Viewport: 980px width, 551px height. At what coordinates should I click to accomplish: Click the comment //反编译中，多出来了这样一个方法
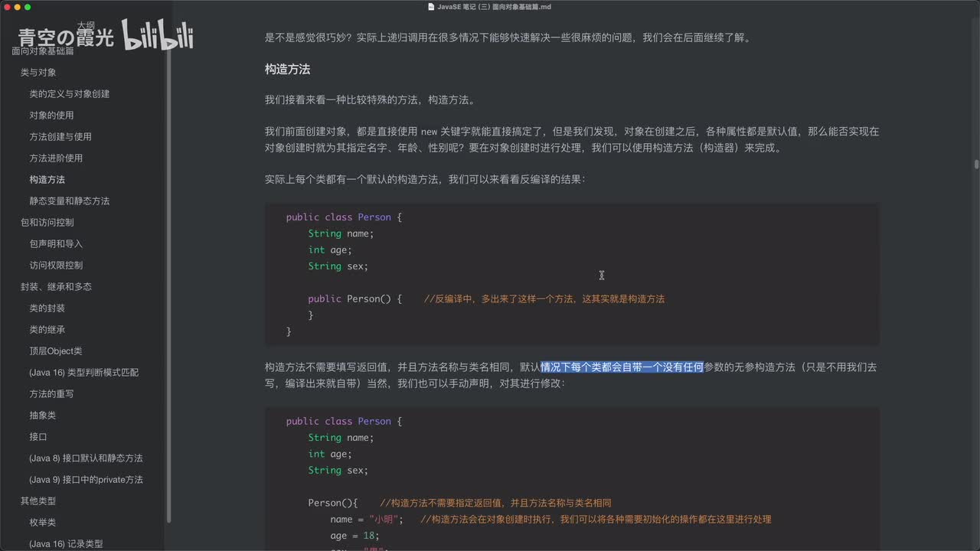pos(544,299)
